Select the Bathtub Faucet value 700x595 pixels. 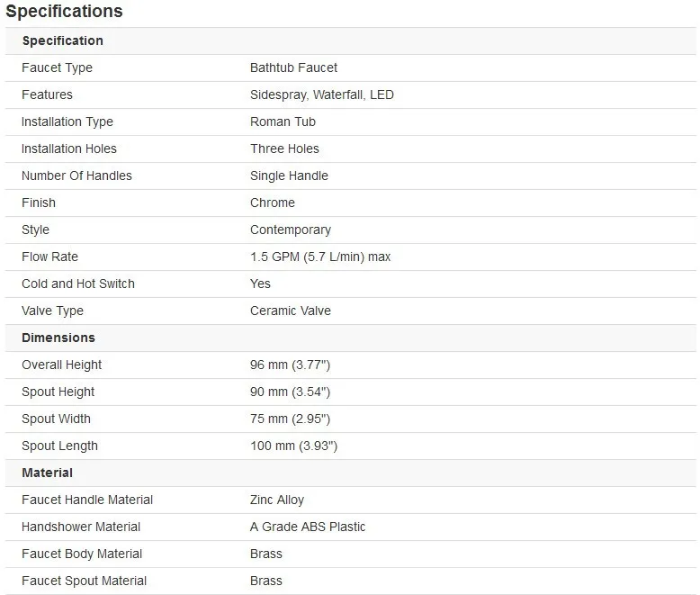(x=293, y=68)
